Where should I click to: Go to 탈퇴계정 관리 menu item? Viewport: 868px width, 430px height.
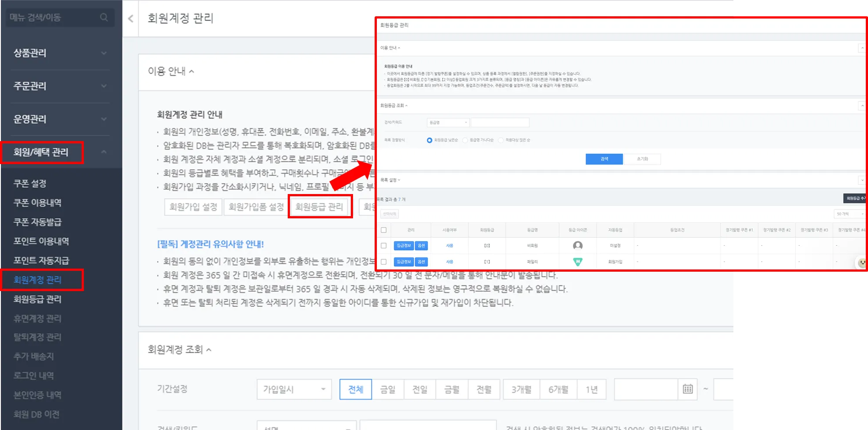point(38,337)
